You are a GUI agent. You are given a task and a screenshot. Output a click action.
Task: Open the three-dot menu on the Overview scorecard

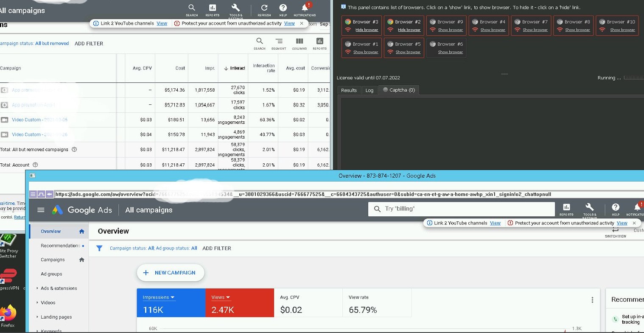(x=592, y=300)
